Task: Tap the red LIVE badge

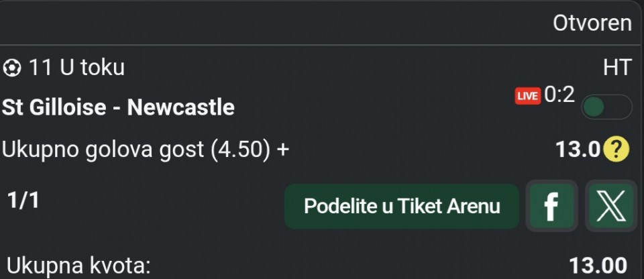Action: point(527,96)
